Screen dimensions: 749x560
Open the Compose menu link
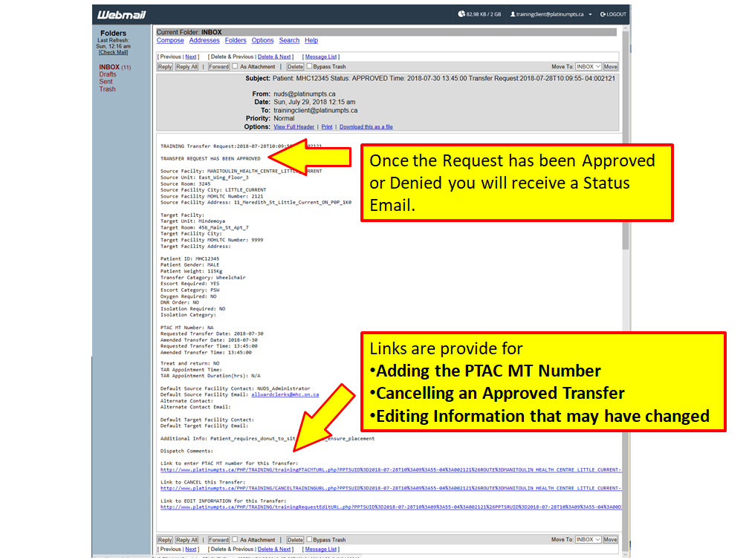coord(170,41)
